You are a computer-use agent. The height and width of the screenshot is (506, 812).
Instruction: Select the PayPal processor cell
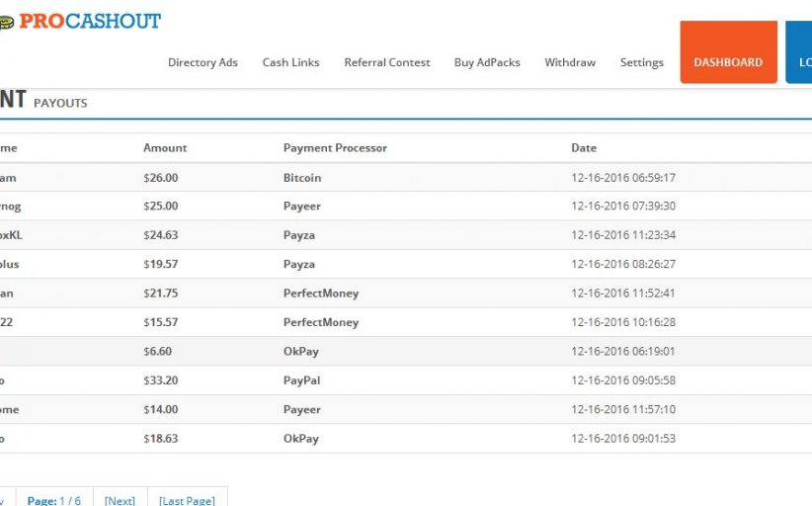click(301, 380)
